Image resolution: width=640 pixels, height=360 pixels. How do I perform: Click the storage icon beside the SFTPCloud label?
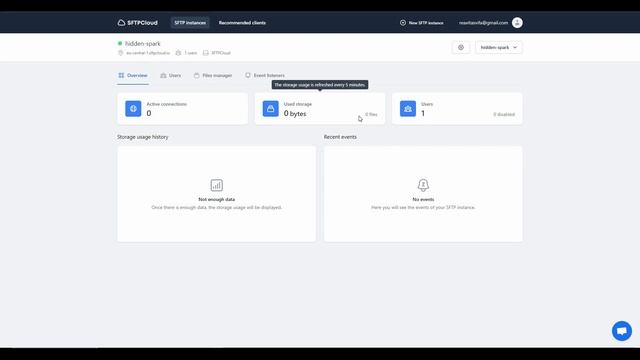pos(206,53)
